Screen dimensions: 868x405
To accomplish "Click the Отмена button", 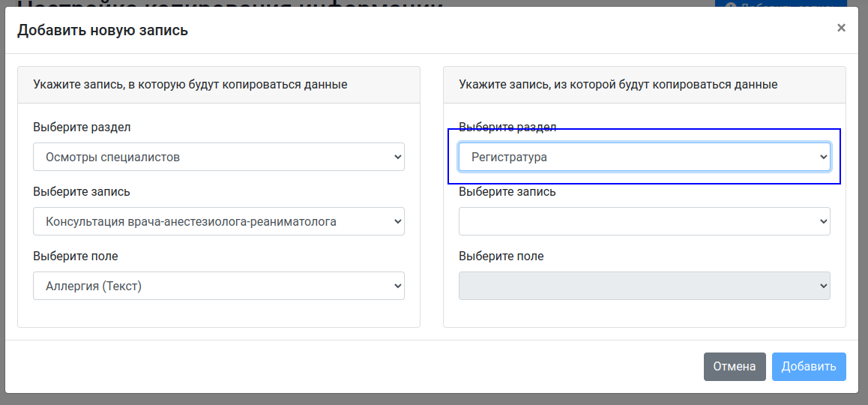I will [x=734, y=367].
